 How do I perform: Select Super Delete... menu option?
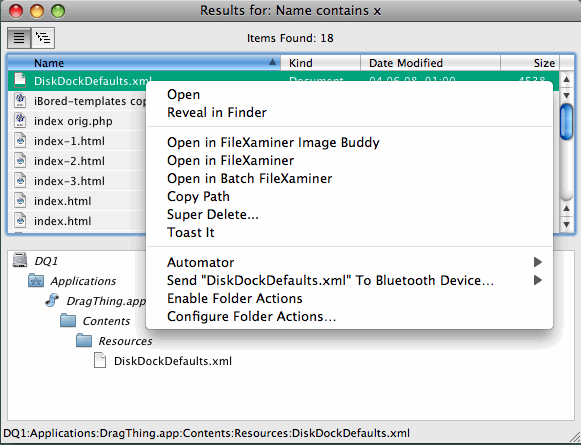coord(213,215)
